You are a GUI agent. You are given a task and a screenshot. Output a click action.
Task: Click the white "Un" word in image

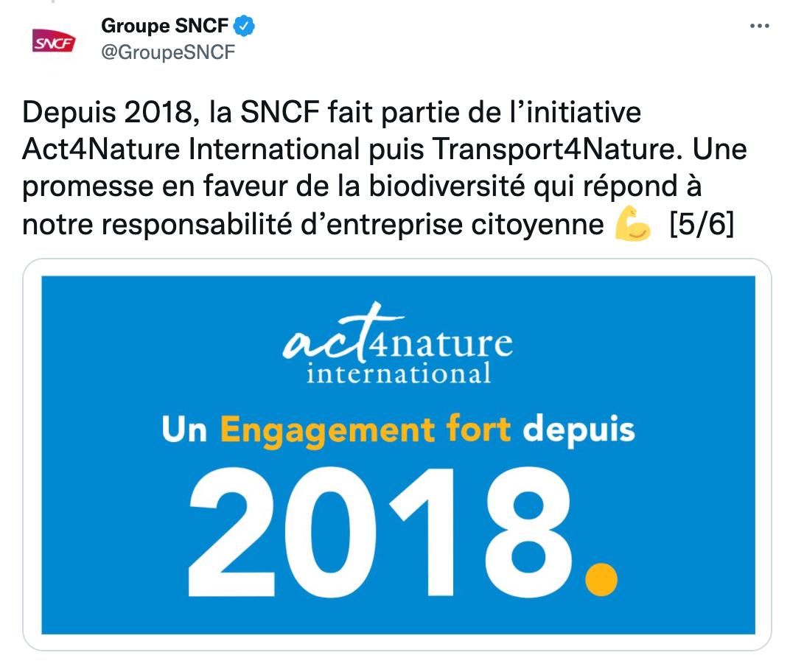pyautogui.click(x=184, y=430)
